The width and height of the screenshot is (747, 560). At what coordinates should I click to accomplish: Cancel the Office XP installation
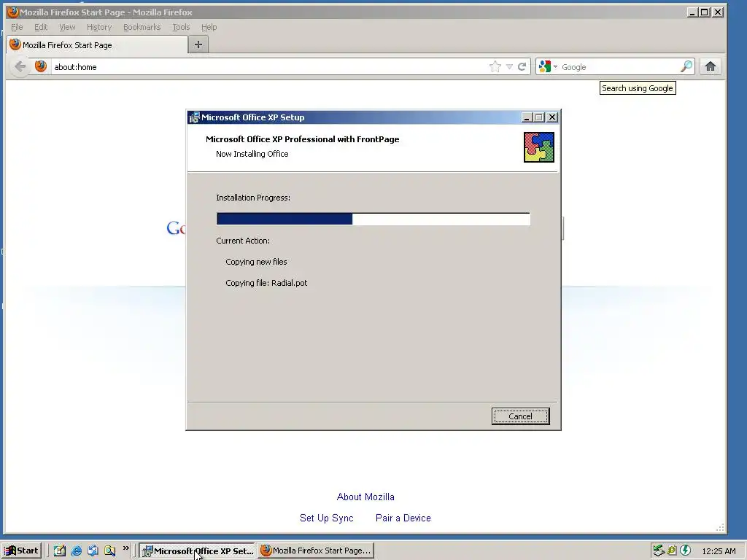tap(520, 416)
